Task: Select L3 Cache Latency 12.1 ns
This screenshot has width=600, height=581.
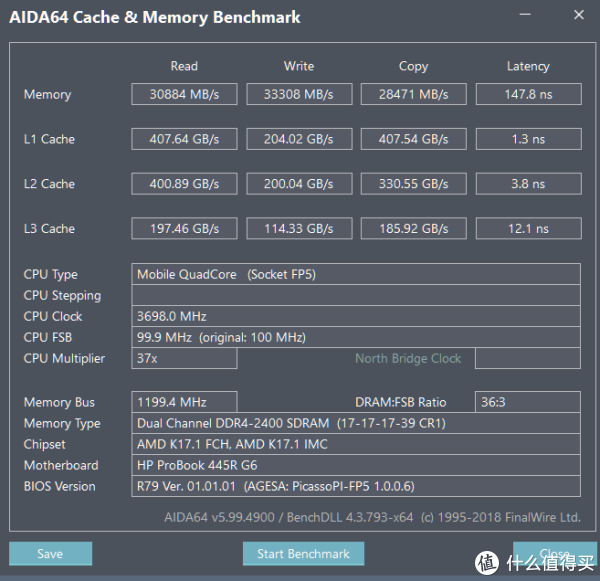Action: (529, 228)
